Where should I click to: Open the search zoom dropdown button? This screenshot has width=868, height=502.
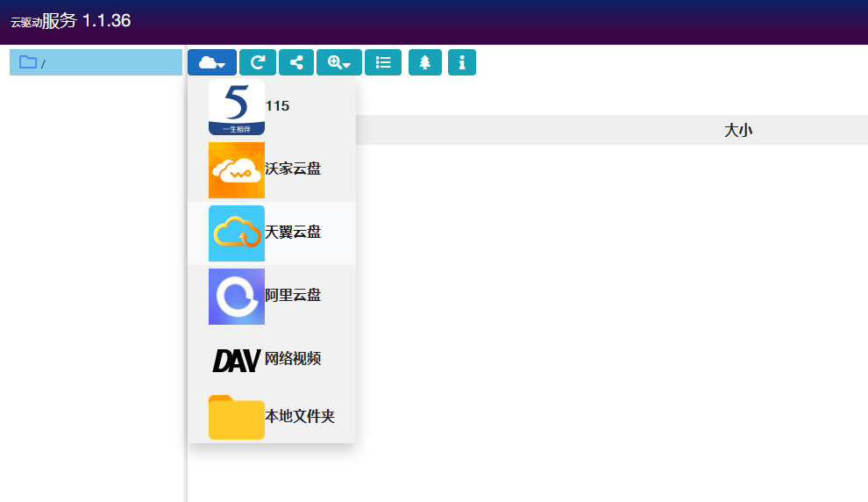[x=338, y=62]
